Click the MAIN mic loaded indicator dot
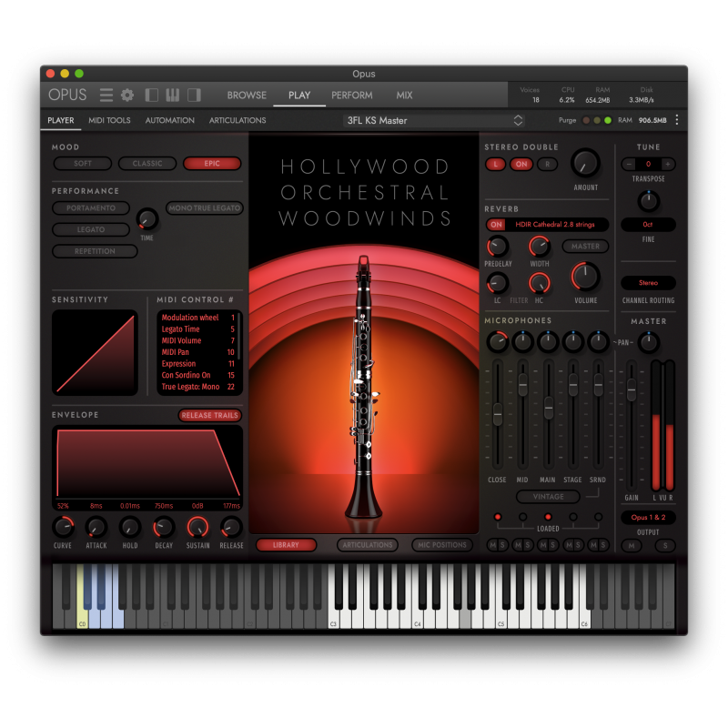 [x=548, y=517]
